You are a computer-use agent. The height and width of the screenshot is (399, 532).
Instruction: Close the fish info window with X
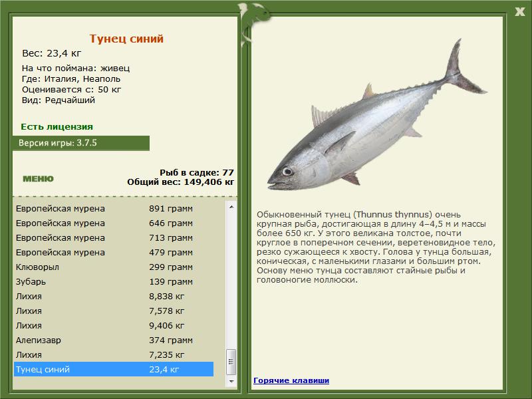(519, 12)
